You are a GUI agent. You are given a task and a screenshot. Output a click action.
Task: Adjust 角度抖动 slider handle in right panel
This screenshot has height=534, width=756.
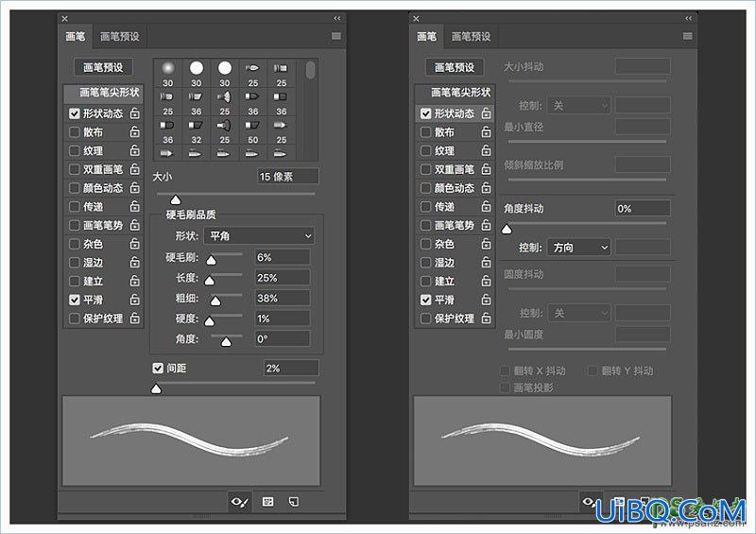[x=507, y=229]
